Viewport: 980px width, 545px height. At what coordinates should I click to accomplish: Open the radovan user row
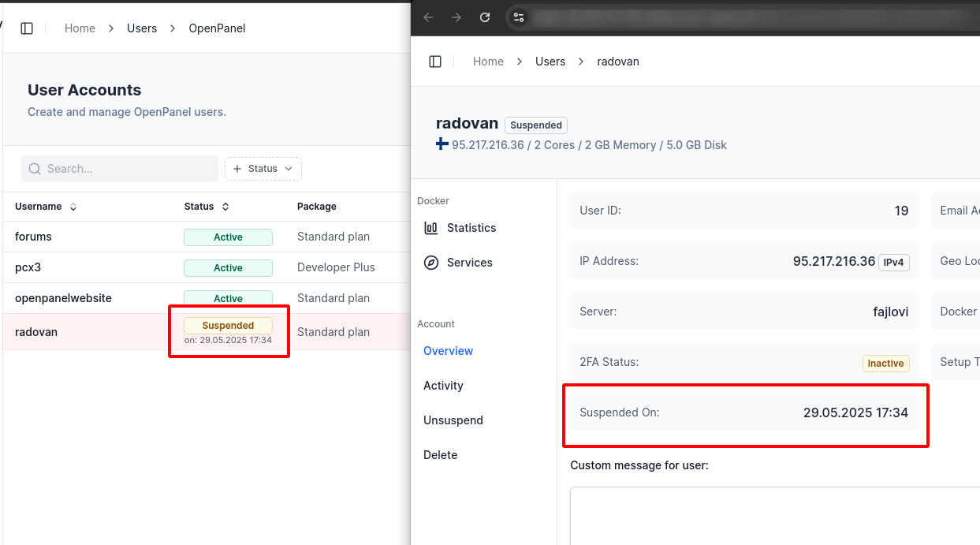[207, 332]
